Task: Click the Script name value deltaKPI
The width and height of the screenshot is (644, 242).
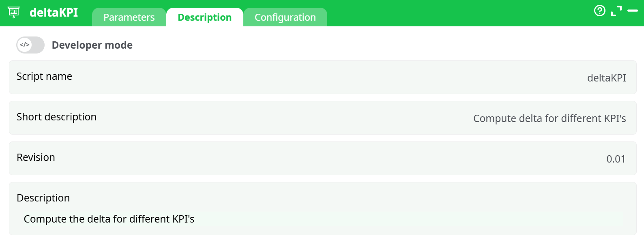Action: (607, 77)
